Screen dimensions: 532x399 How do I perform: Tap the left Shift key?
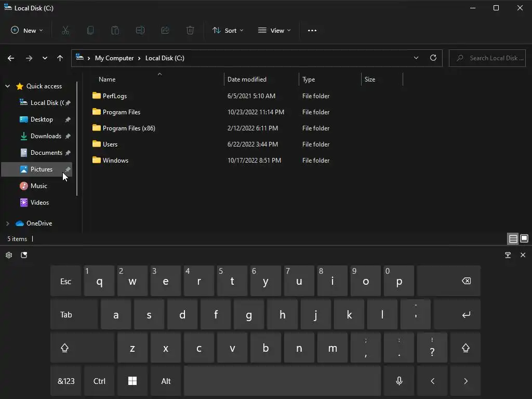82,348
